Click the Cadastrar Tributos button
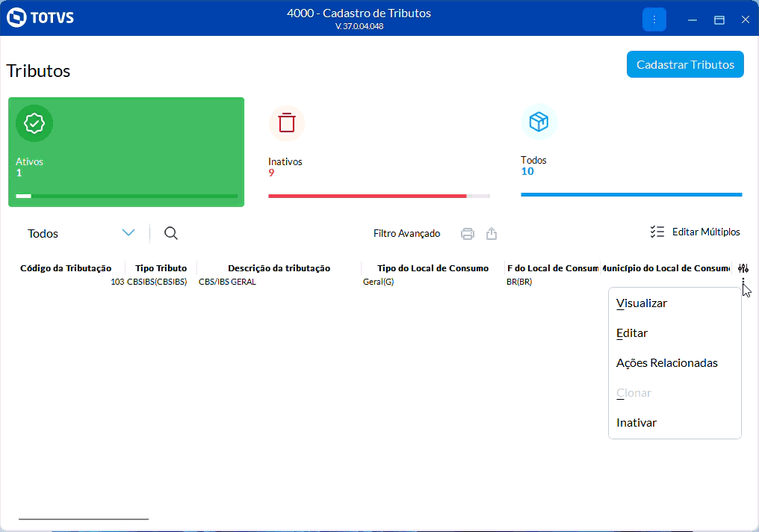This screenshot has height=532, width=759. tap(685, 64)
